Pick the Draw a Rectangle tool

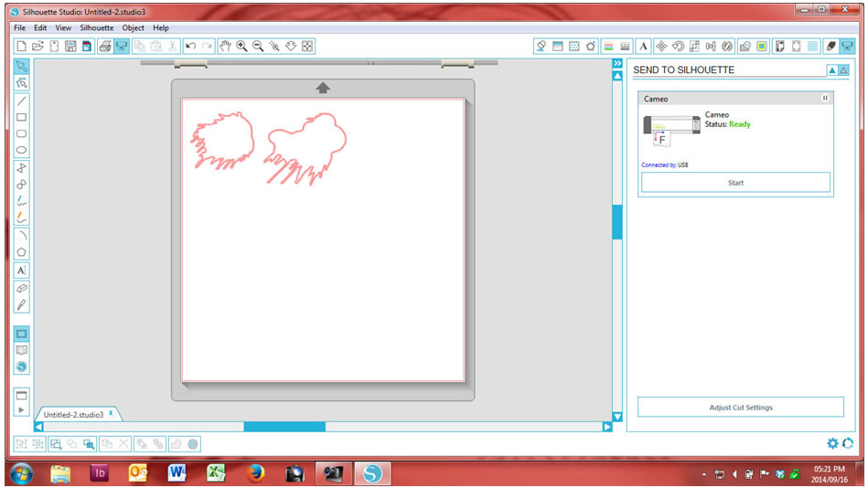[x=22, y=117]
